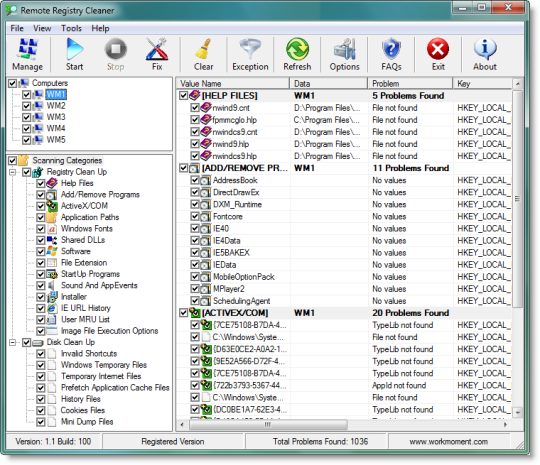Image resolution: width=540 pixels, height=465 pixels.
Task: Toggle the [HELP FILES] group checkbox
Action: [x=183, y=96]
